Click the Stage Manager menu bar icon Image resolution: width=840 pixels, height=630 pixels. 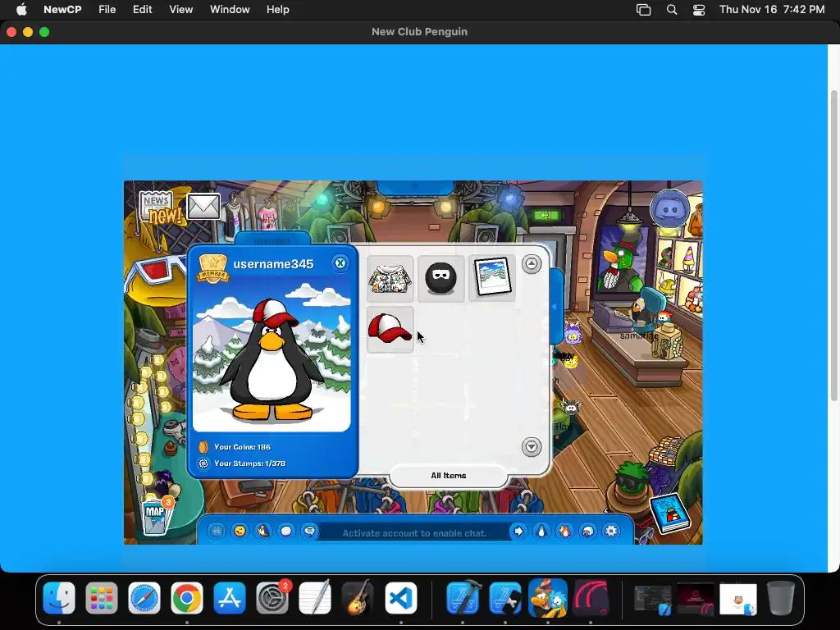[x=643, y=10]
